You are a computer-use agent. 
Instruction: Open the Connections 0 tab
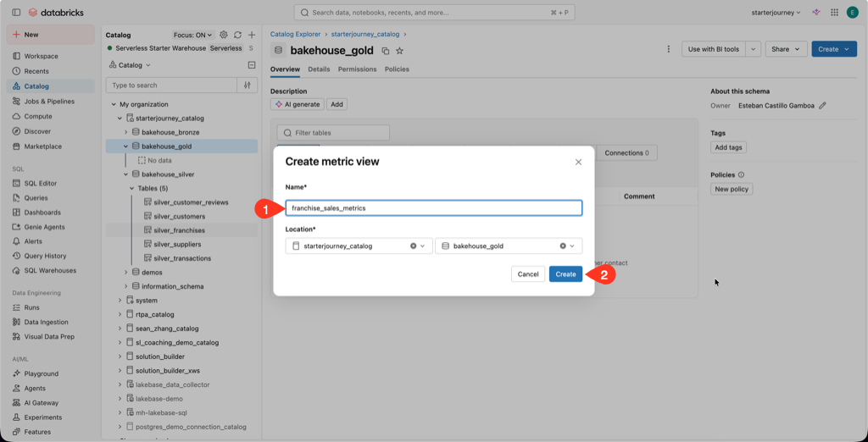[626, 152]
